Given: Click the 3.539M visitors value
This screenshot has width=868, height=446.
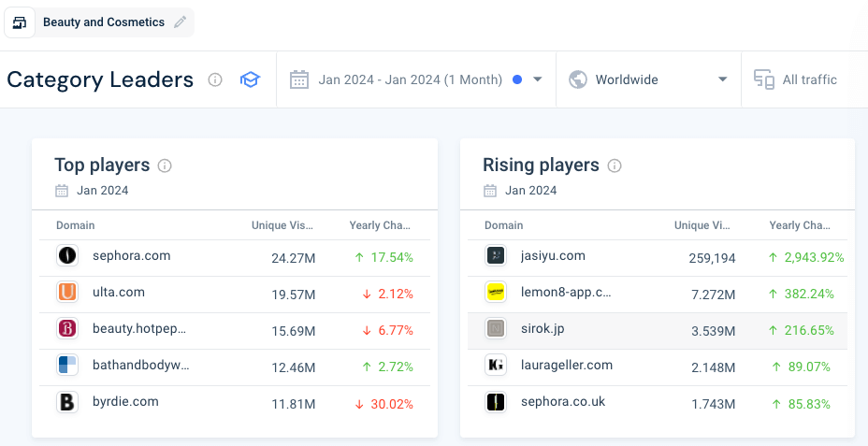Looking at the screenshot, I should 714,331.
